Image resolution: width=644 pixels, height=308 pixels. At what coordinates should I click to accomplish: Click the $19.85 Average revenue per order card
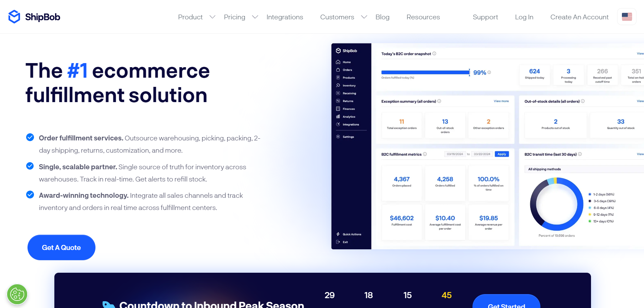click(488, 222)
